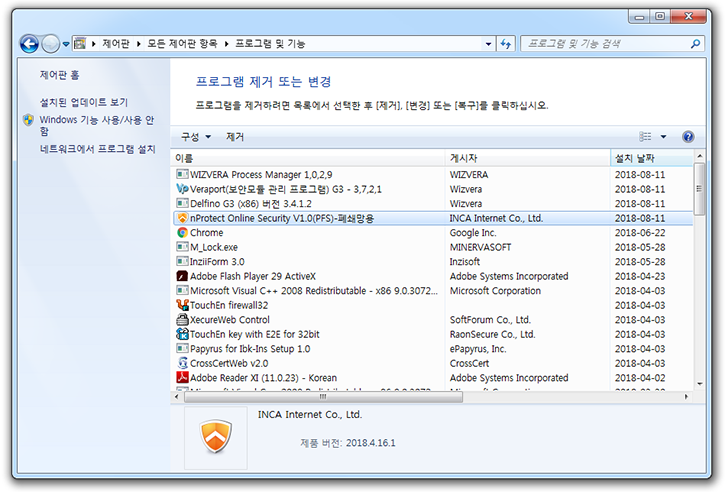Click Google Inc. publisher cell
The width and height of the screenshot is (725, 492).
pyautogui.click(x=473, y=233)
